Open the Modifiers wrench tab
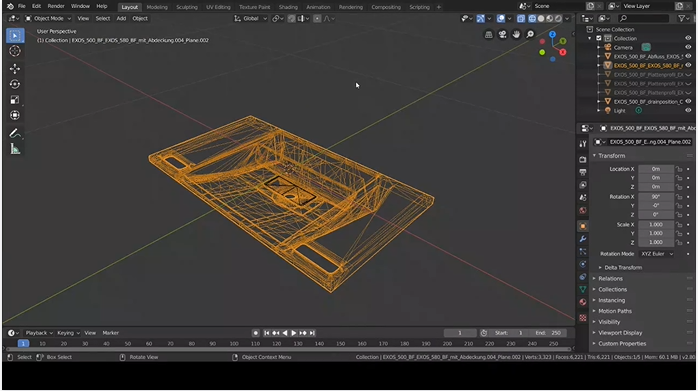Viewport: 698px width, 391px height. coord(583,239)
